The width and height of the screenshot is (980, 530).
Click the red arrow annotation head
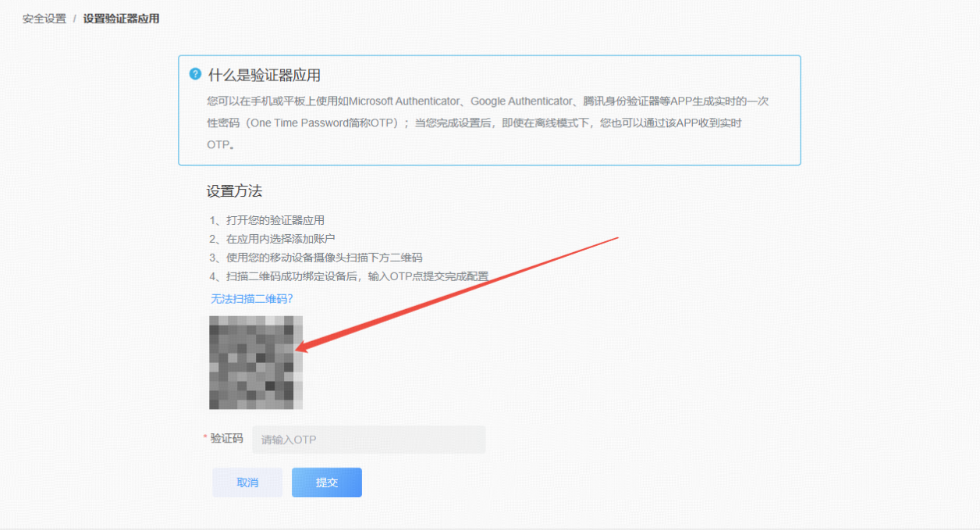301,348
